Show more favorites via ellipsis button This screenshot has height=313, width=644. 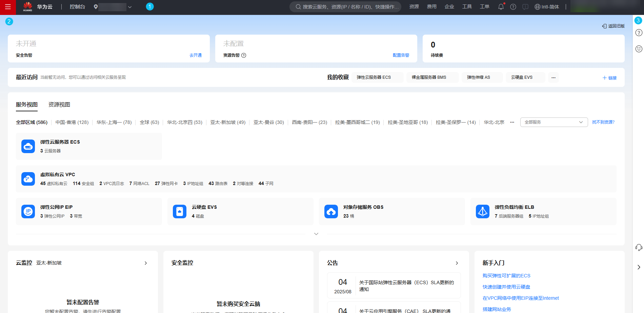554,77
